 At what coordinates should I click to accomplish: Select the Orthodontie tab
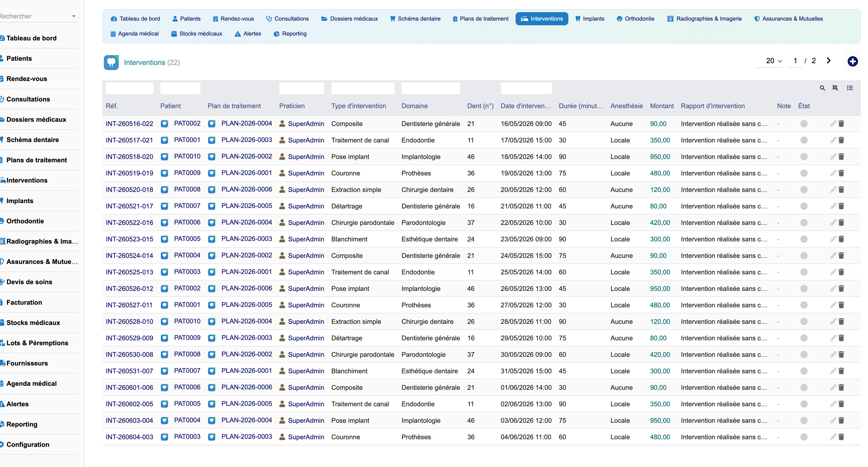click(x=635, y=19)
